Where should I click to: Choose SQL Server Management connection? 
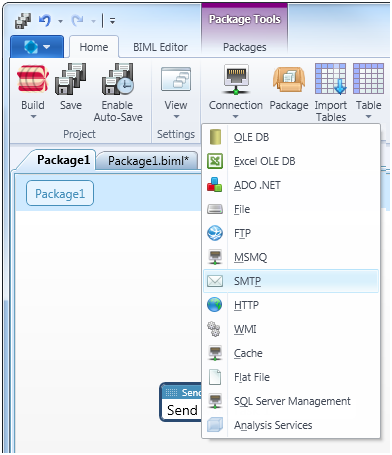tap(291, 401)
